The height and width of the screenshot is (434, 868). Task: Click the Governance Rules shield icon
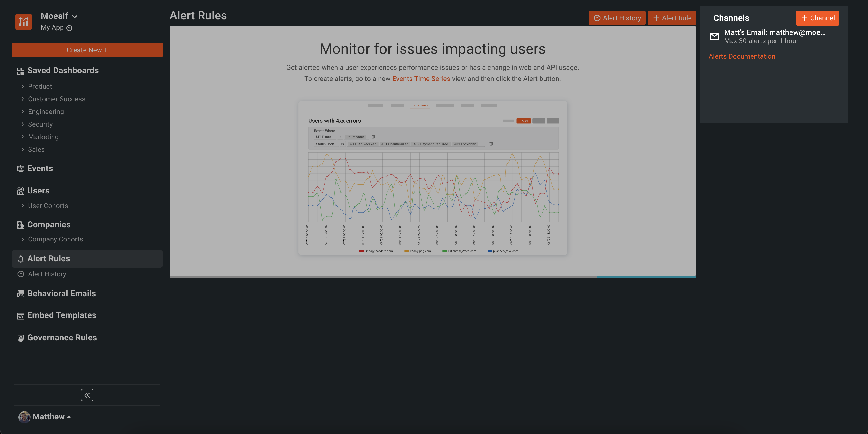pos(21,338)
